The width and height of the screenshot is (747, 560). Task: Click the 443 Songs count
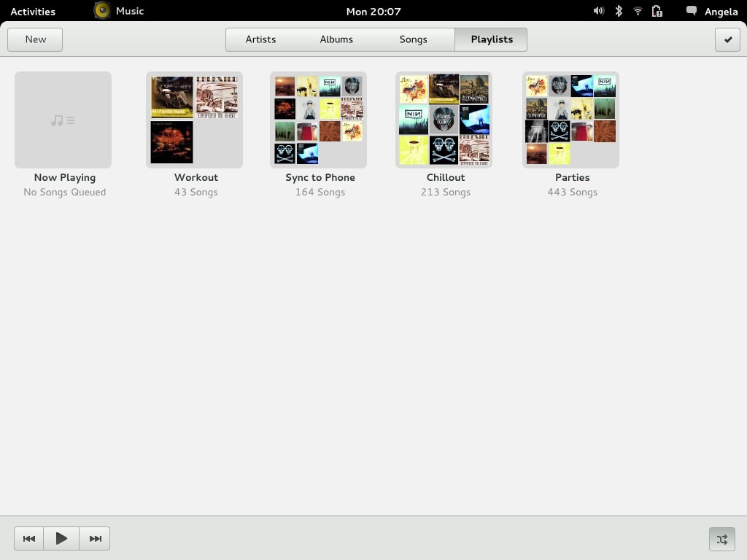[572, 192]
